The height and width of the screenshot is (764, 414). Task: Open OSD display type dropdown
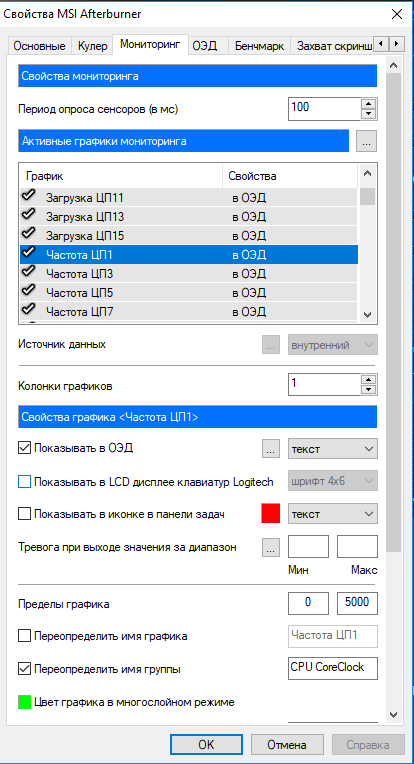(x=333, y=449)
